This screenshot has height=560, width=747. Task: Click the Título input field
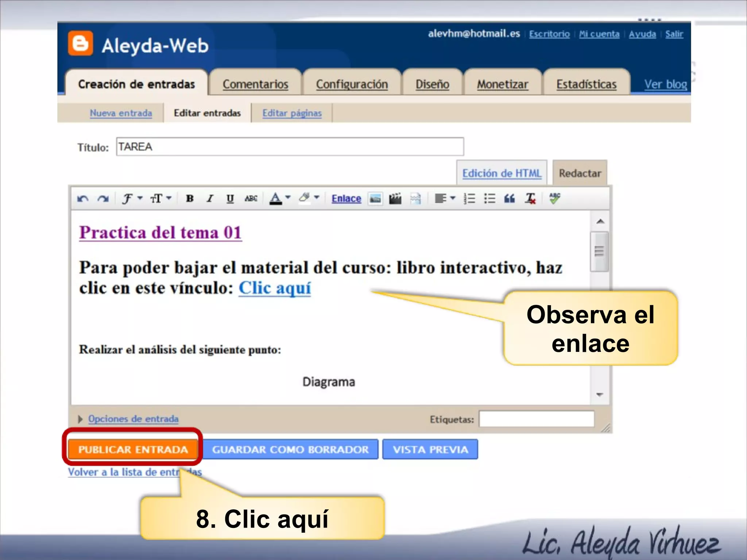tap(290, 147)
